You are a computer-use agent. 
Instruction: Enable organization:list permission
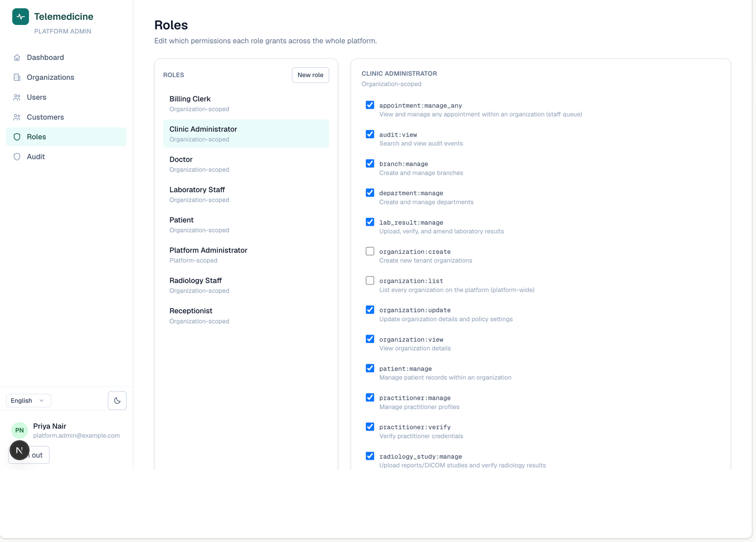pyautogui.click(x=370, y=281)
